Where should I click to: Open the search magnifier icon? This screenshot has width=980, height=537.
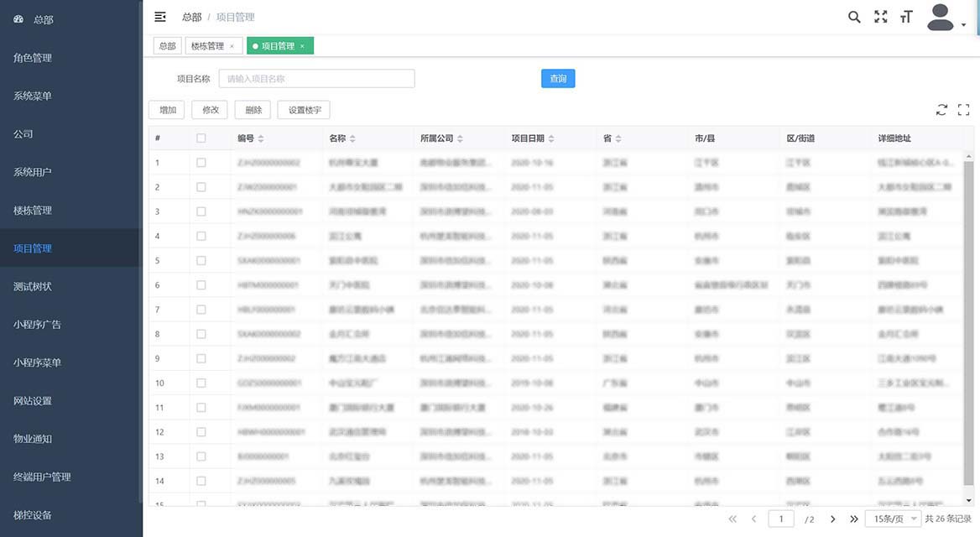click(x=854, y=17)
